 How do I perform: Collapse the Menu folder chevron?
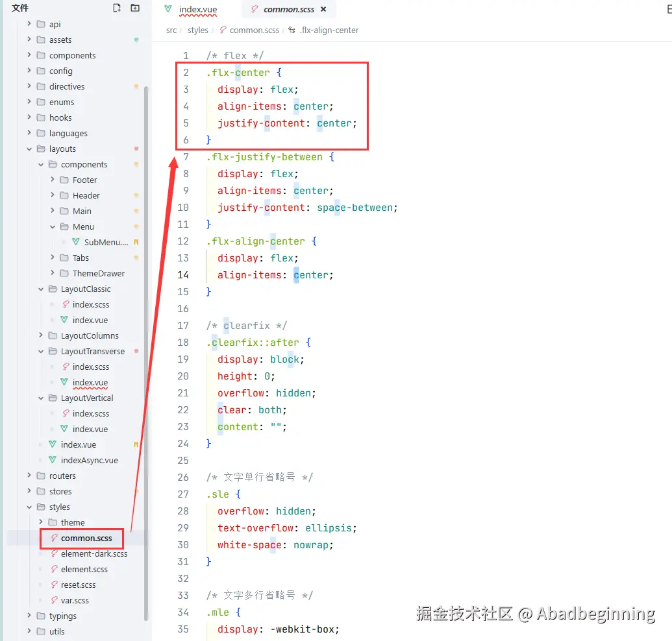click(x=53, y=226)
